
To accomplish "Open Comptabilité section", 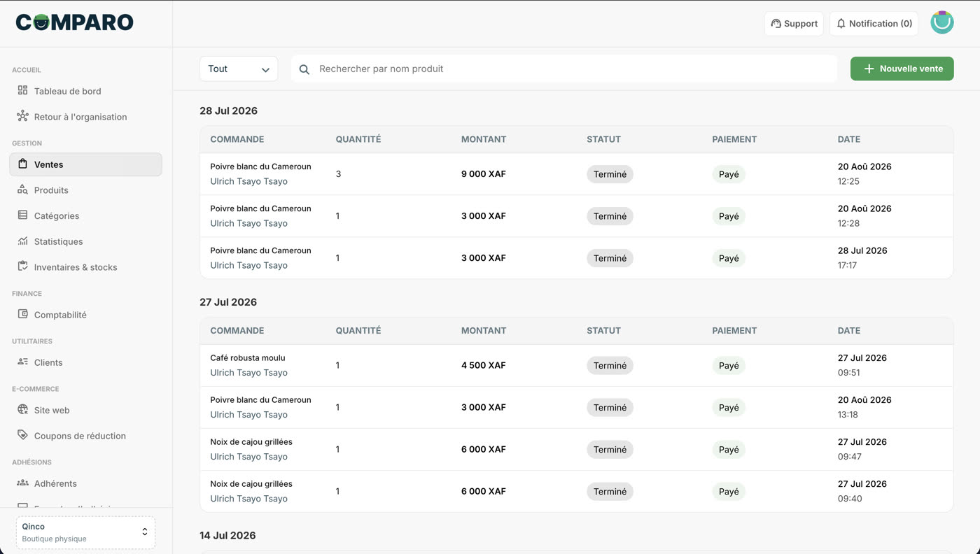I will 60,315.
